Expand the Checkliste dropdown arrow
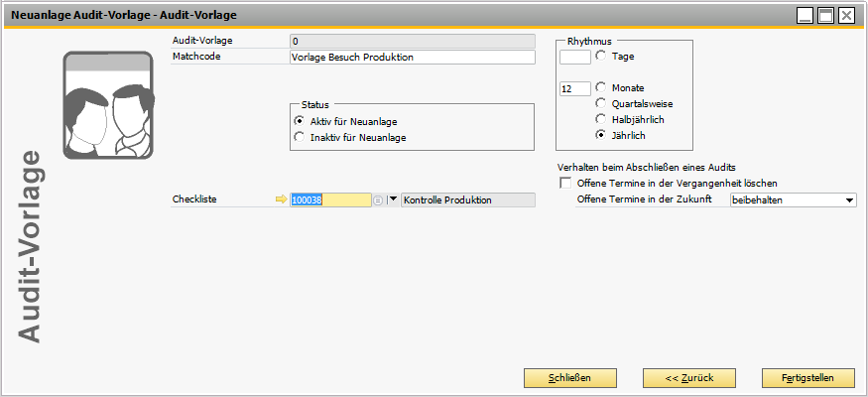This screenshot has height=397, width=868. [x=392, y=199]
